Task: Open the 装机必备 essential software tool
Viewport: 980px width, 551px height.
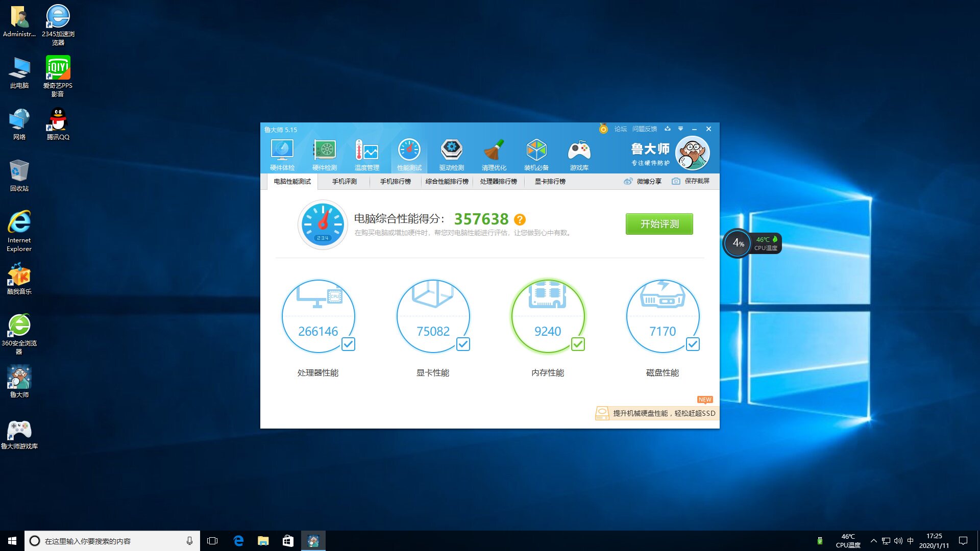Action: tap(536, 155)
